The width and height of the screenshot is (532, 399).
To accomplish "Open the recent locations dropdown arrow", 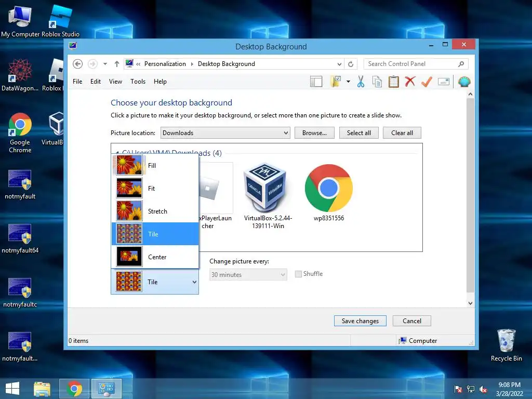I will tap(105, 64).
